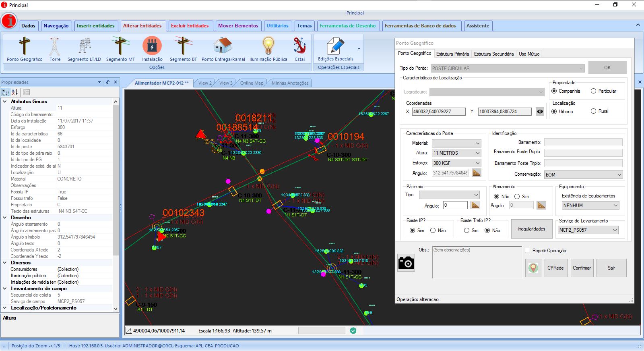Screen dimensions: 644x351
Task: Collapse the Atributos Gerais section
Action: (5, 102)
